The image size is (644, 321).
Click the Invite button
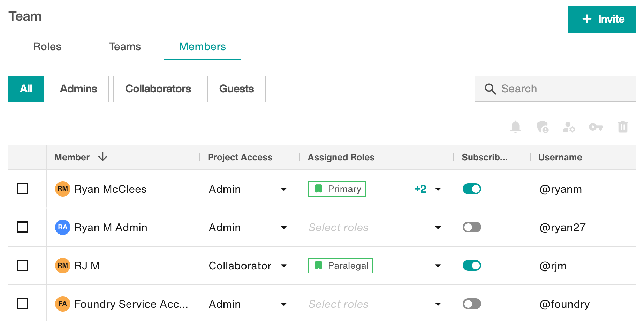click(602, 19)
